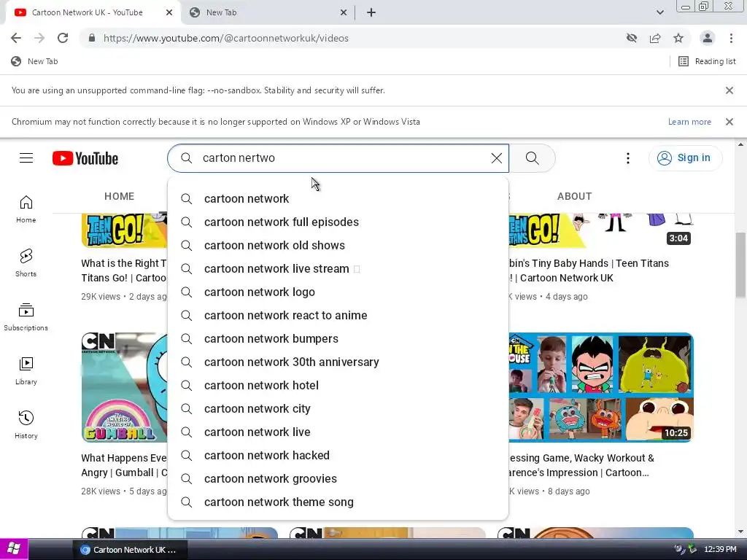Share this page from the address bar
747x560 pixels.
coord(655,38)
